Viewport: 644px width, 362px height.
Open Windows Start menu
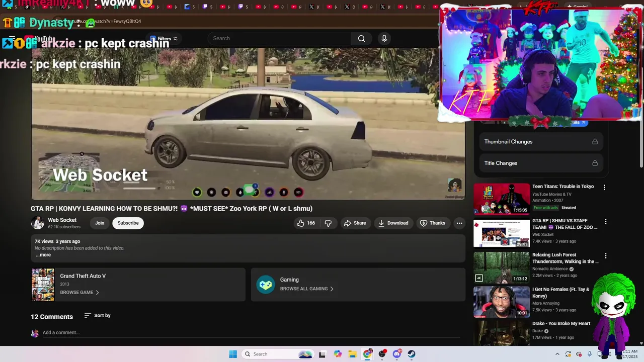point(233,354)
